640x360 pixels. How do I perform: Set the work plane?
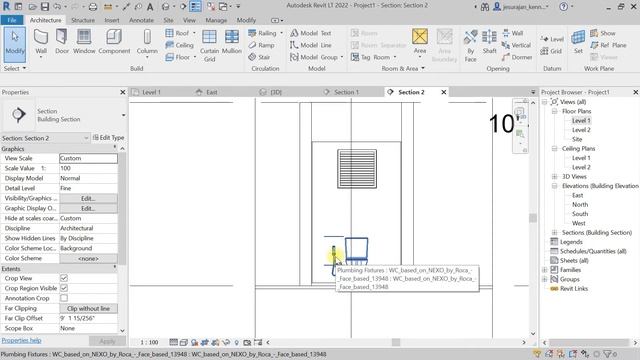[x=578, y=42]
